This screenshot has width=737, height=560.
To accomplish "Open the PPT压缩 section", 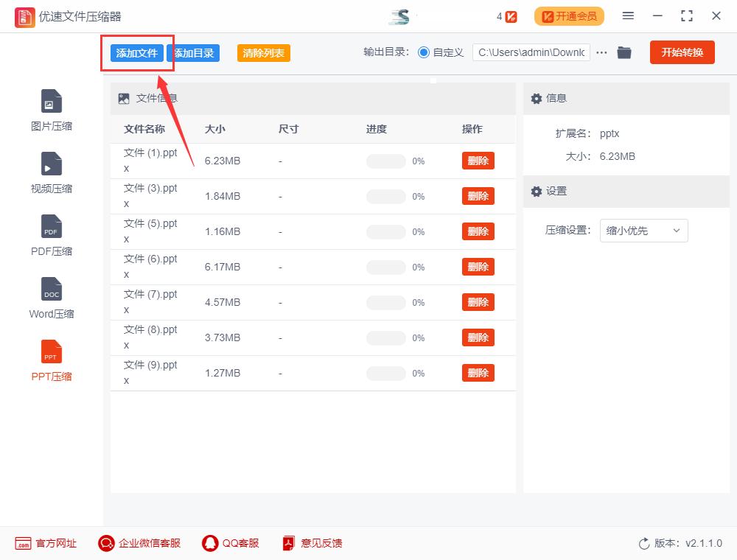I will (51, 360).
